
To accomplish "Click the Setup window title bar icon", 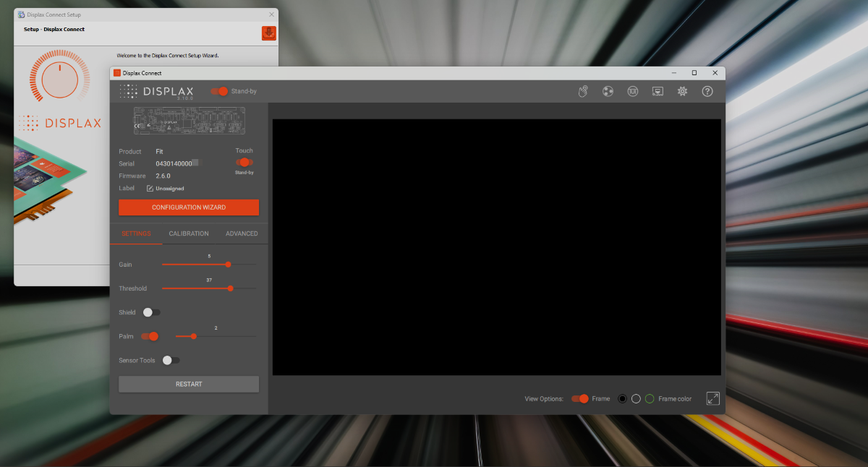I will [x=21, y=14].
